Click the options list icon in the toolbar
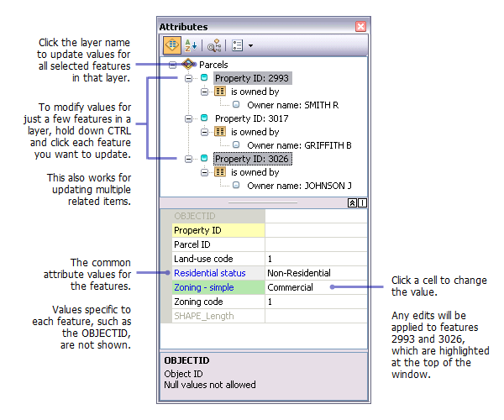Viewport: 504px width, 420px height. pyautogui.click(x=237, y=45)
